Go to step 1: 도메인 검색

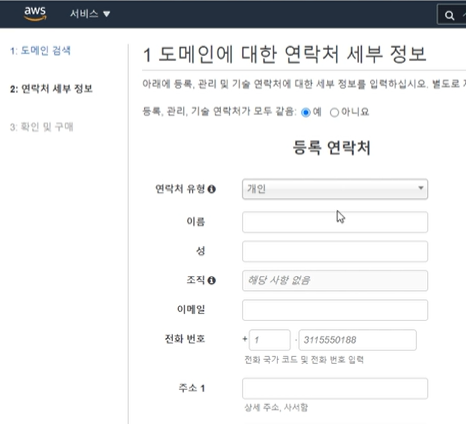pos(40,51)
